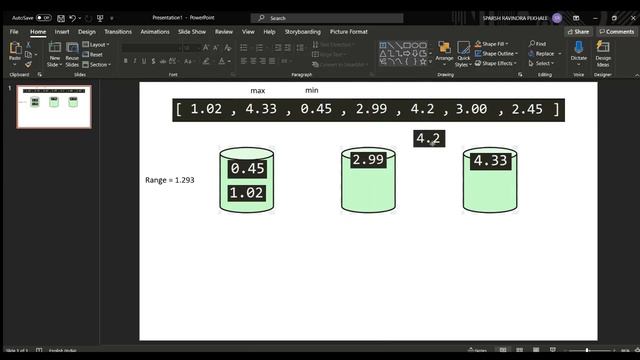Click the Reuse Slides button

coord(72,54)
